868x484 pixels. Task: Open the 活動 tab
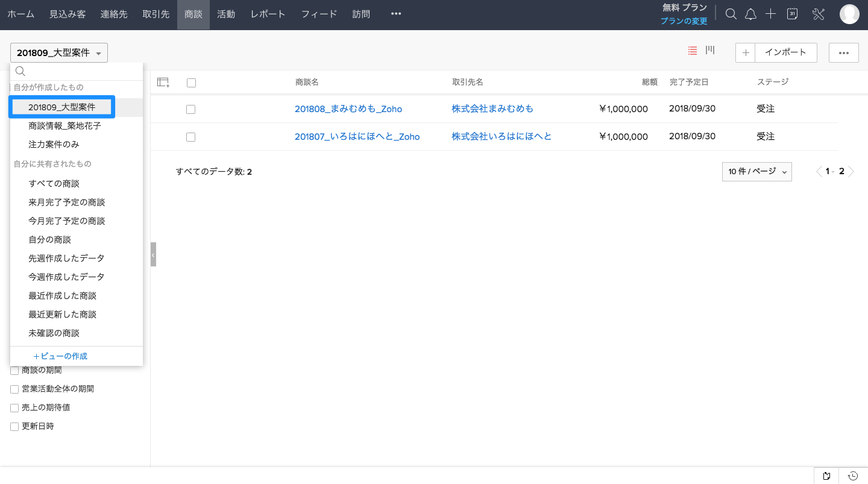[x=226, y=14]
